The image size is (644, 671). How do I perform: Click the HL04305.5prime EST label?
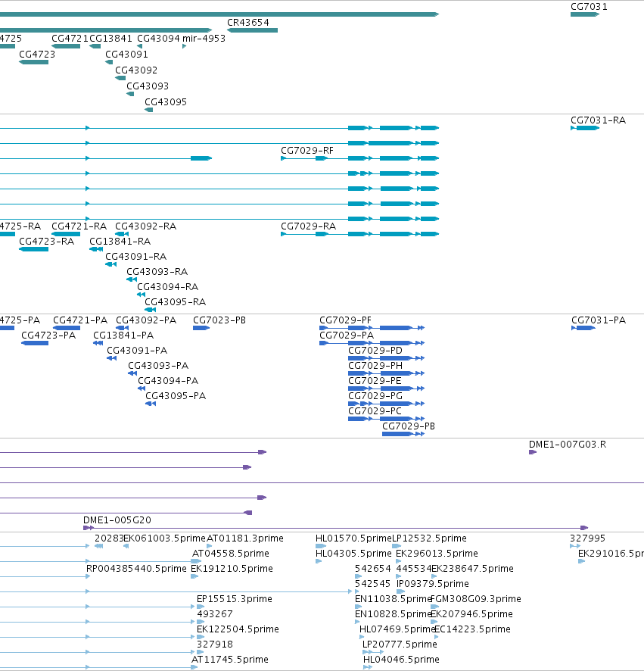point(353,554)
